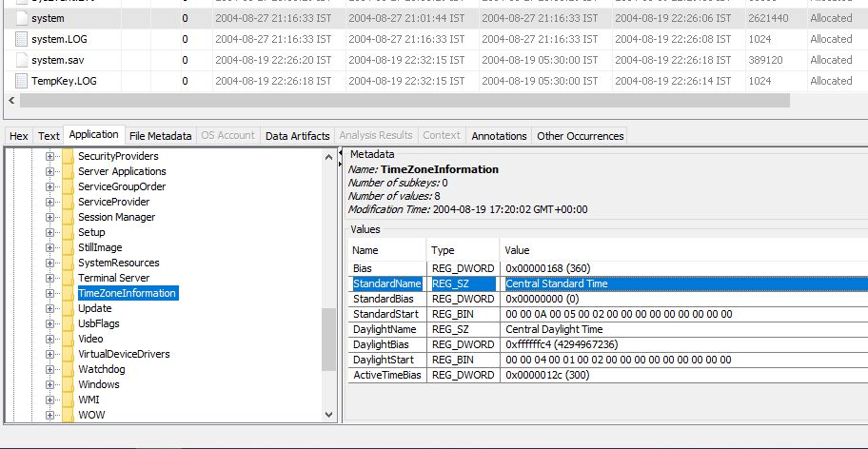This screenshot has width=868, height=449.
Task: Select the DaylightName value row
Action: 608,329
